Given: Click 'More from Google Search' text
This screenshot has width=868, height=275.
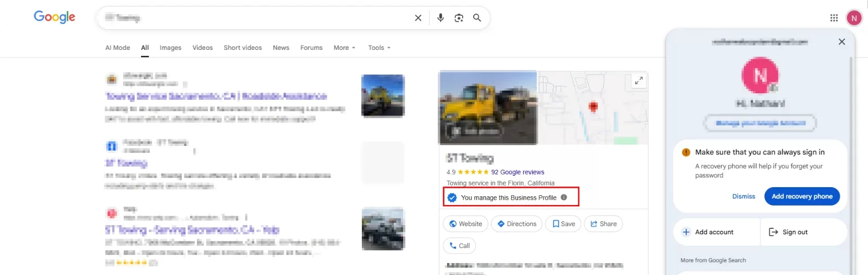Looking at the screenshot, I should (713, 260).
